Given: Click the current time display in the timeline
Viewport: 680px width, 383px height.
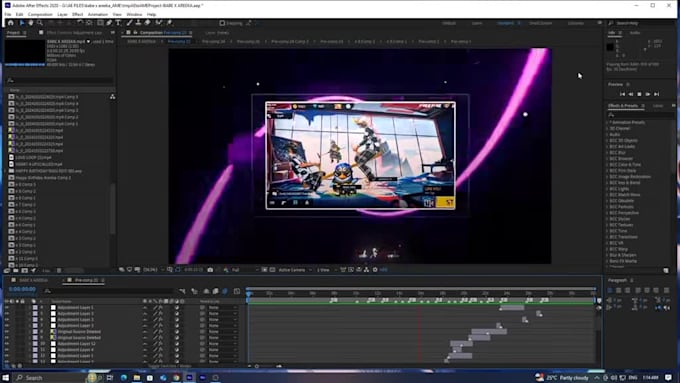Looking at the screenshot, I should (22, 289).
